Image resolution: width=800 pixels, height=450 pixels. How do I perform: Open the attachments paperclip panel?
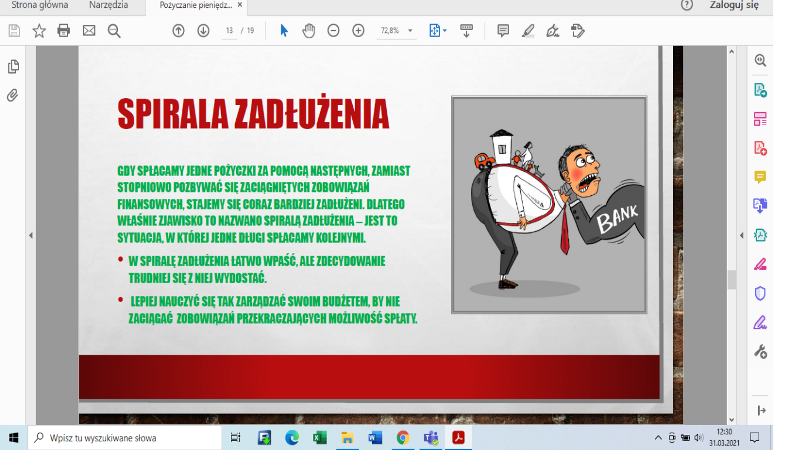(13, 96)
